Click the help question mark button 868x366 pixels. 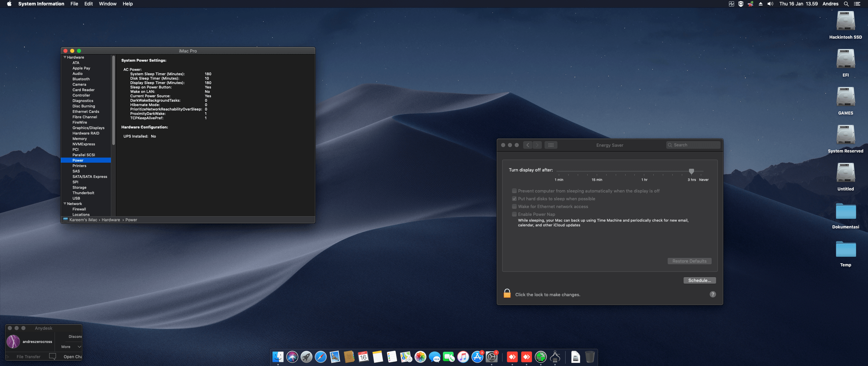pos(713,294)
